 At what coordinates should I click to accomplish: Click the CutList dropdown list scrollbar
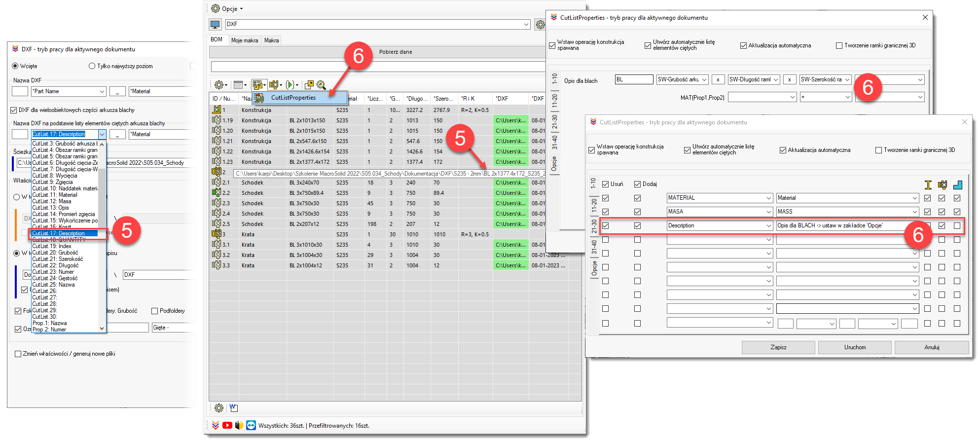pos(102,236)
